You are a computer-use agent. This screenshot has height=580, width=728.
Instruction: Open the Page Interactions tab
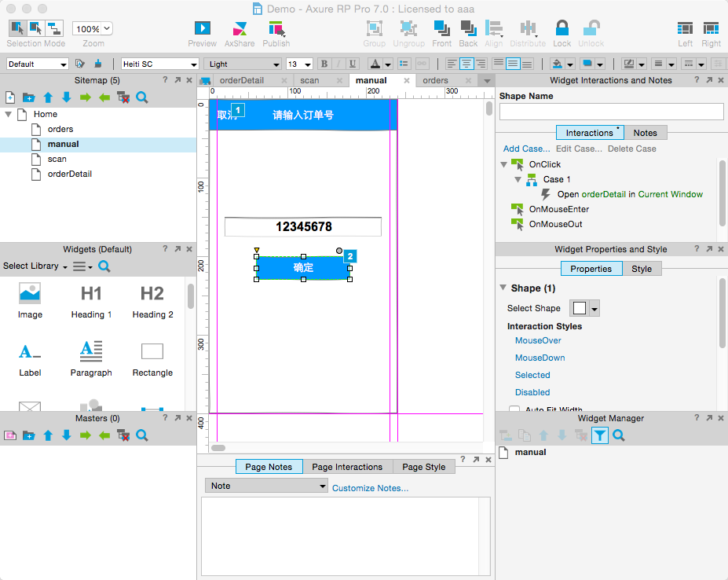pyautogui.click(x=347, y=467)
